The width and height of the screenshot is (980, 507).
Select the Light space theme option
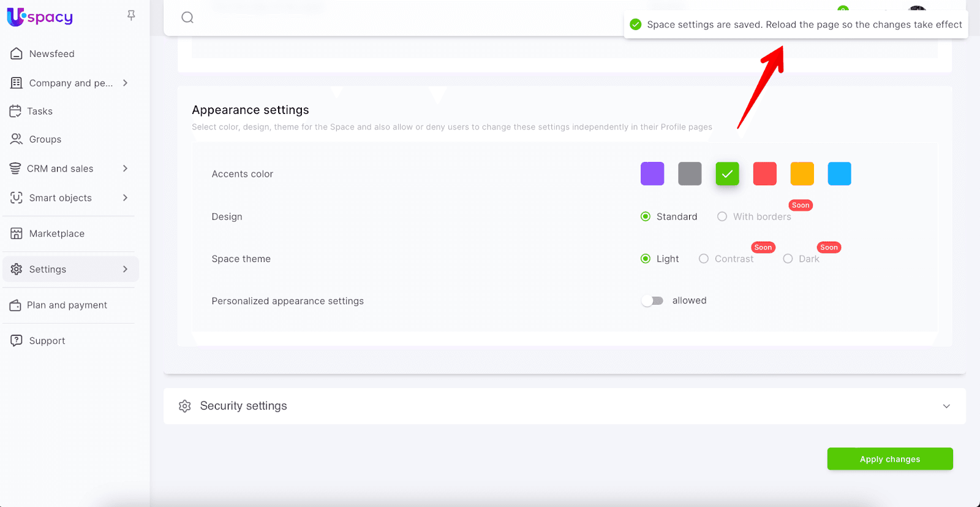646,259
